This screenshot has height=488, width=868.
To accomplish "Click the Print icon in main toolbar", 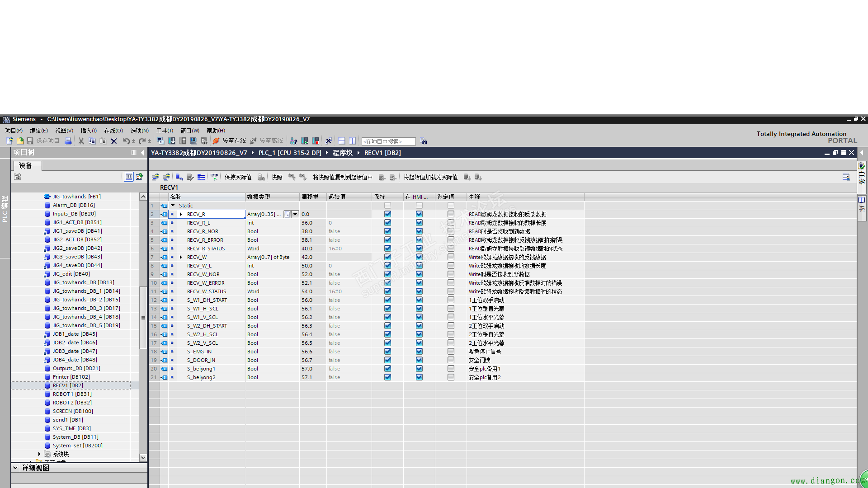I will click(x=68, y=141).
